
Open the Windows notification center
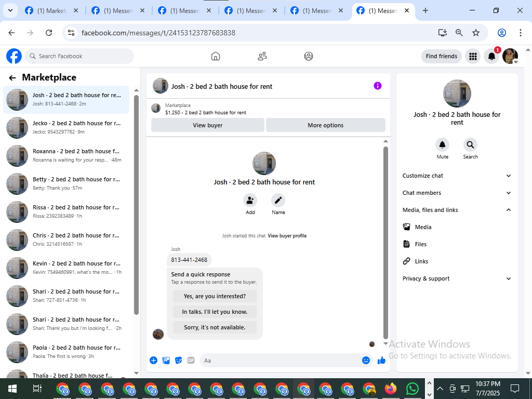pyautogui.click(x=515, y=389)
